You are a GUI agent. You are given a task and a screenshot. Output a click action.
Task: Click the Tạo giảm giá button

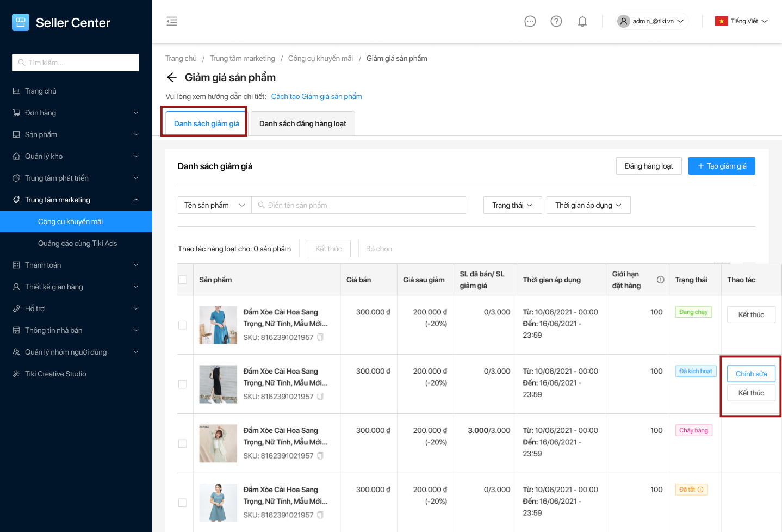click(721, 166)
